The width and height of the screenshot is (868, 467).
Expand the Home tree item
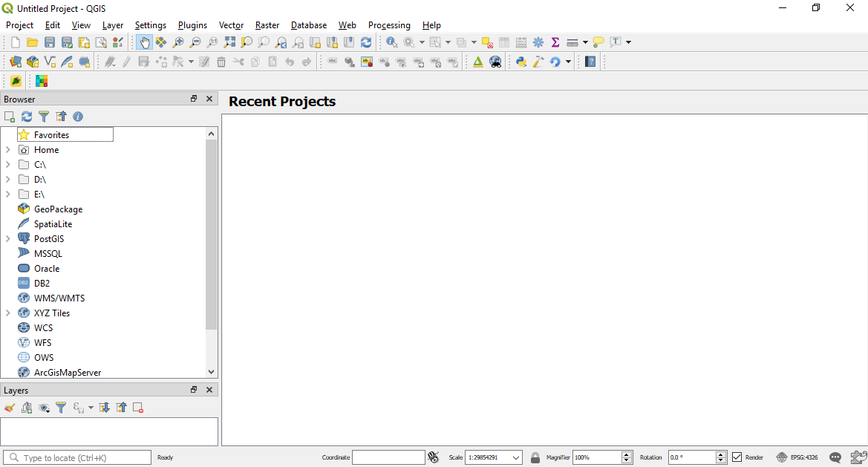pyautogui.click(x=8, y=150)
